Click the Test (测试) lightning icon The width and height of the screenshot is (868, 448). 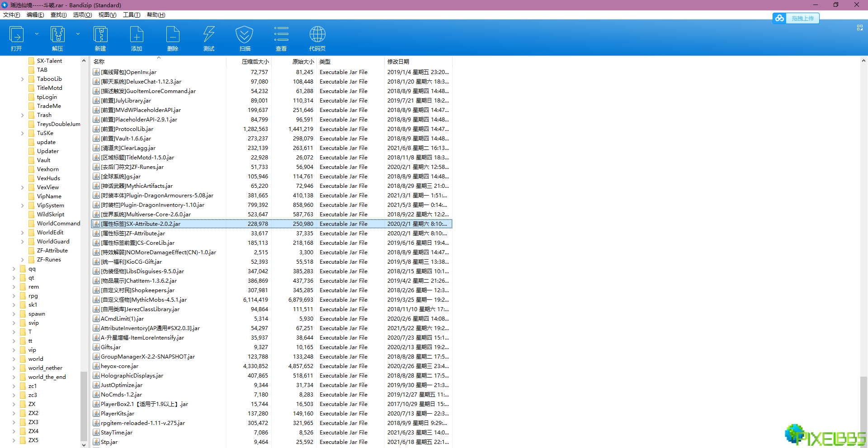pyautogui.click(x=209, y=35)
